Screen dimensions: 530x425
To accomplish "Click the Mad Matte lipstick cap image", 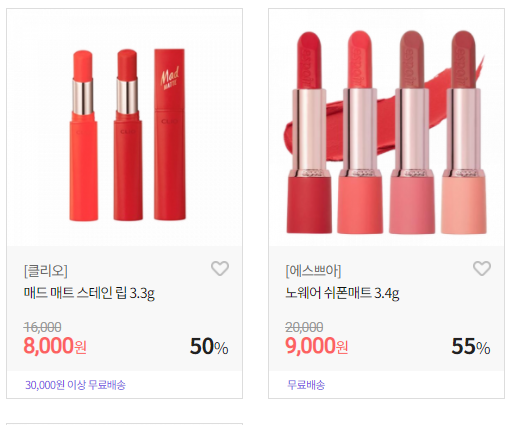I will (x=170, y=134).
